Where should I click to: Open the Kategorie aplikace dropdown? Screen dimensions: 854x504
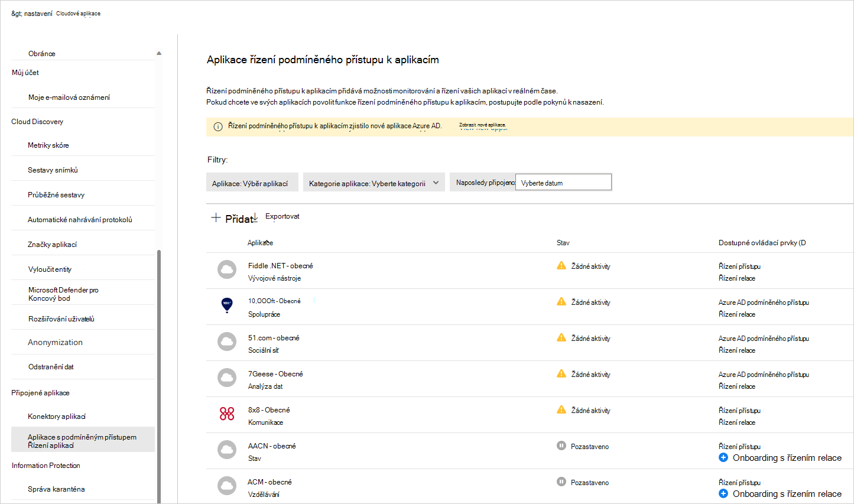click(374, 183)
